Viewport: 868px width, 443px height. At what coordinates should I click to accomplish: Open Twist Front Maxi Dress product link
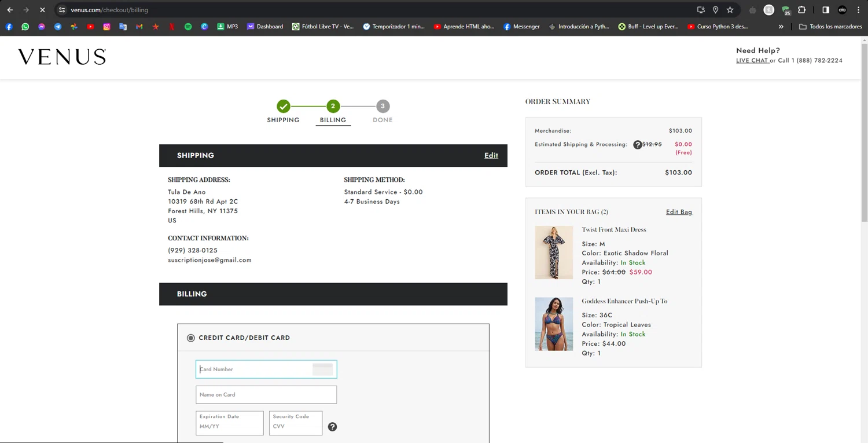[614, 229]
